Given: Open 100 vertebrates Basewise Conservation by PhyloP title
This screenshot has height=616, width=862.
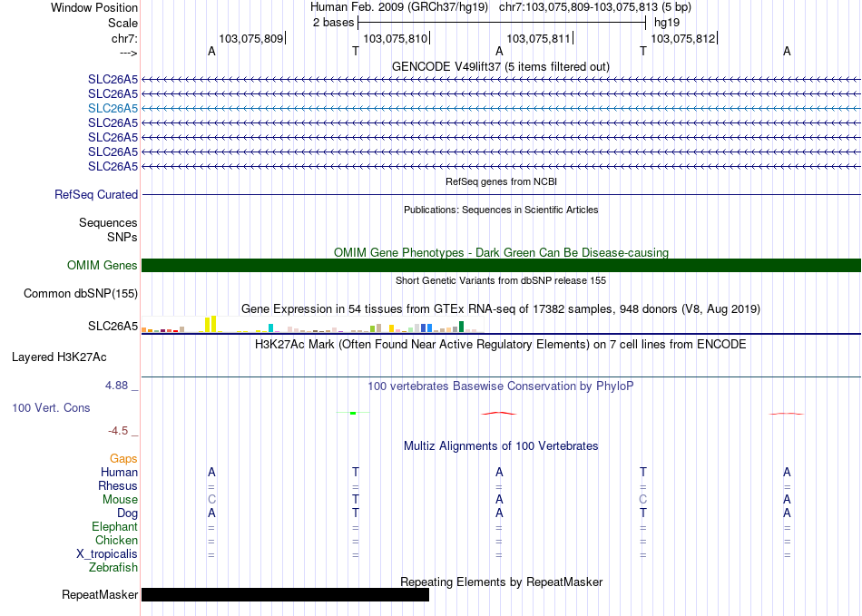Looking at the screenshot, I should coord(501,386).
